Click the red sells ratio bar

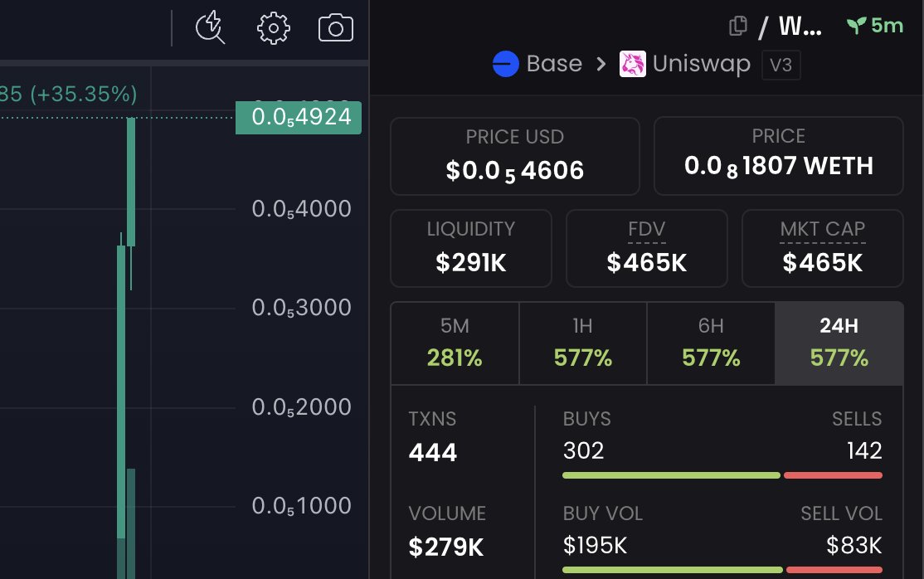click(834, 475)
